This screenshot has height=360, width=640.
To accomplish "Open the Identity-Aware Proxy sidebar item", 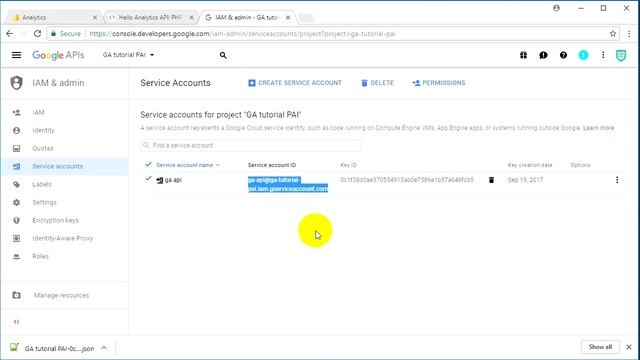I will (64, 238).
